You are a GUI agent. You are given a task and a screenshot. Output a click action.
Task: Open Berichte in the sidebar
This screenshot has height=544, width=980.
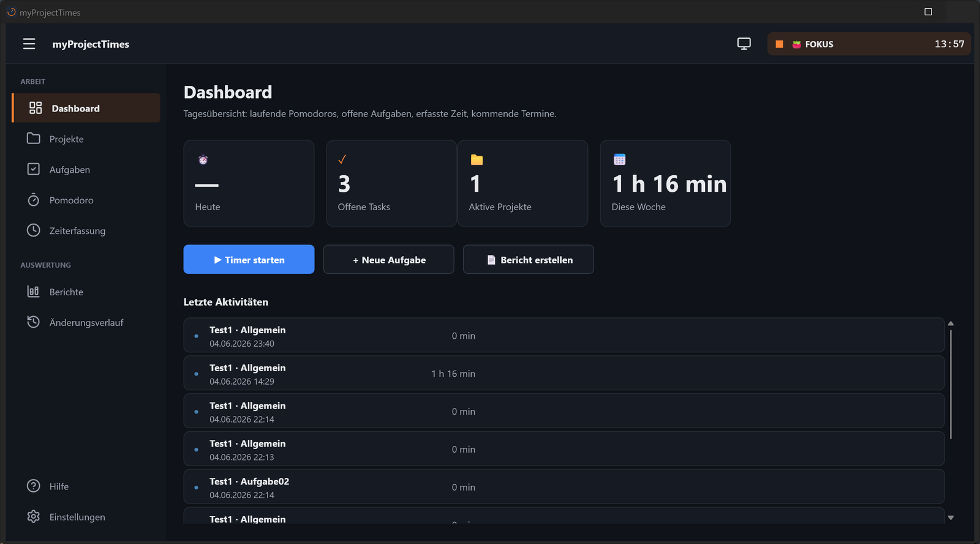point(86,292)
